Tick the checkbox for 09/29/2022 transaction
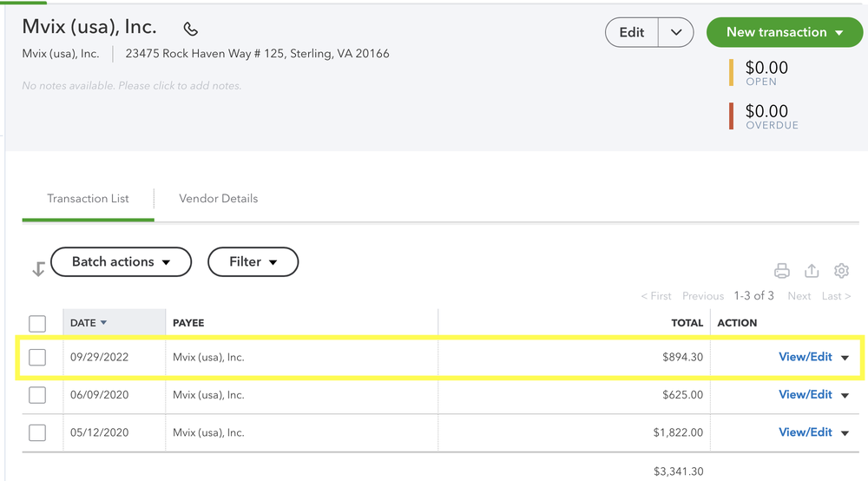The width and height of the screenshot is (868, 481). (x=37, y=357)
